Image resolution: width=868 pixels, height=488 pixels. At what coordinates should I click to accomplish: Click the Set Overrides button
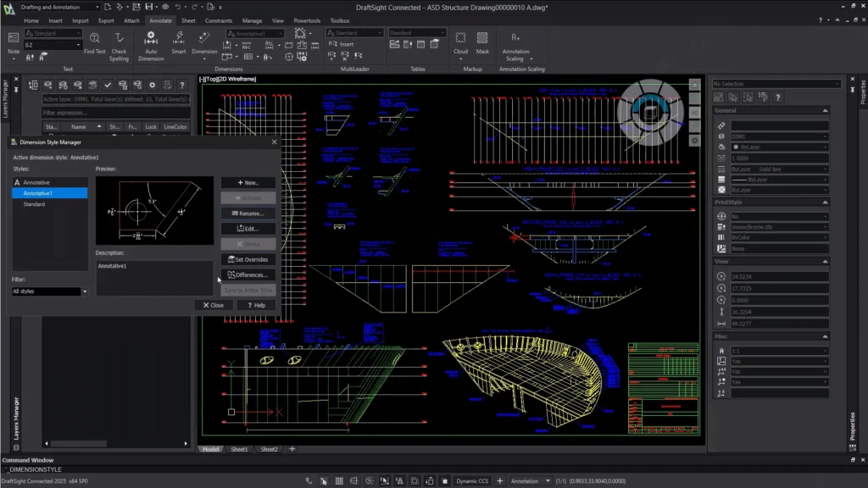pyautogui.click(x=248, y=259)
